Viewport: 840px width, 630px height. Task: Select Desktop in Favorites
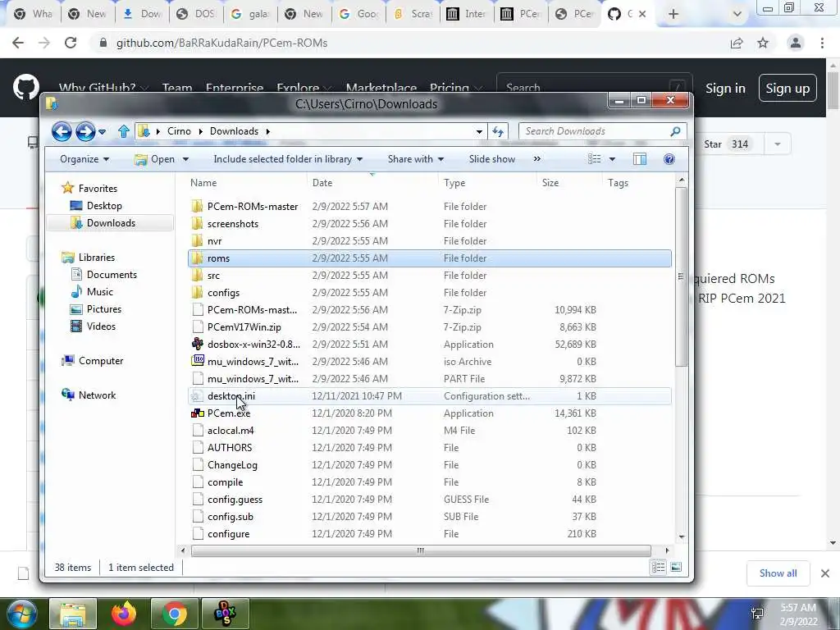pyautogui.click(x=104, y=206)
